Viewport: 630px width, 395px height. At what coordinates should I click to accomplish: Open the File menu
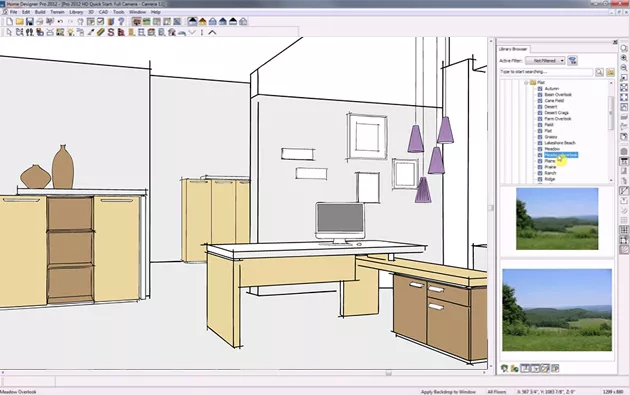pyautogui.click(x=14, y=12)
